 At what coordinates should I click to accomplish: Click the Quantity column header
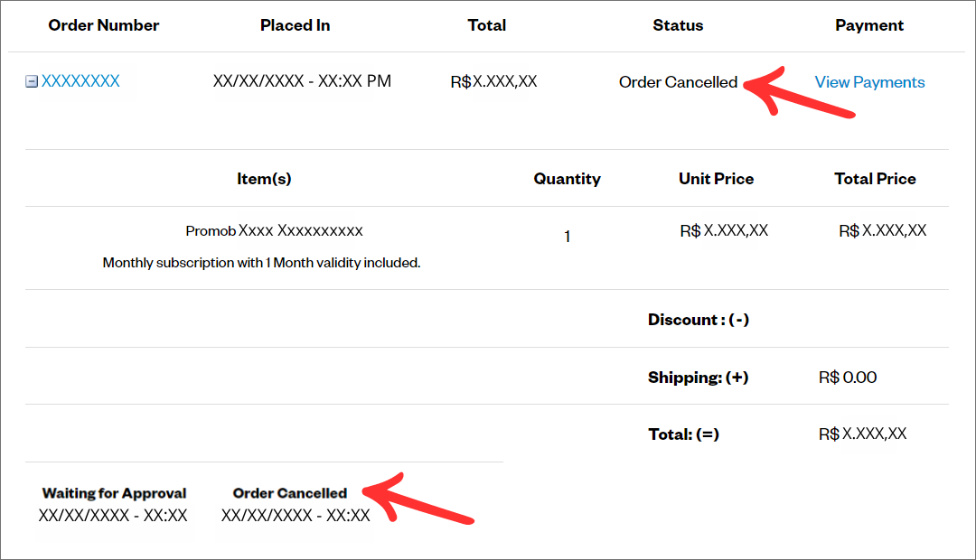click(x=567, y=179)
